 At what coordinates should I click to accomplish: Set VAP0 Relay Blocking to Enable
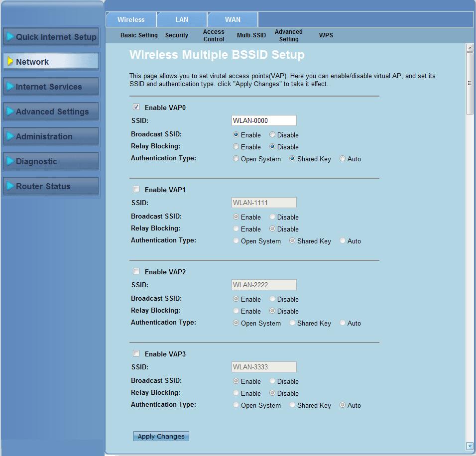tap(236, 147)
